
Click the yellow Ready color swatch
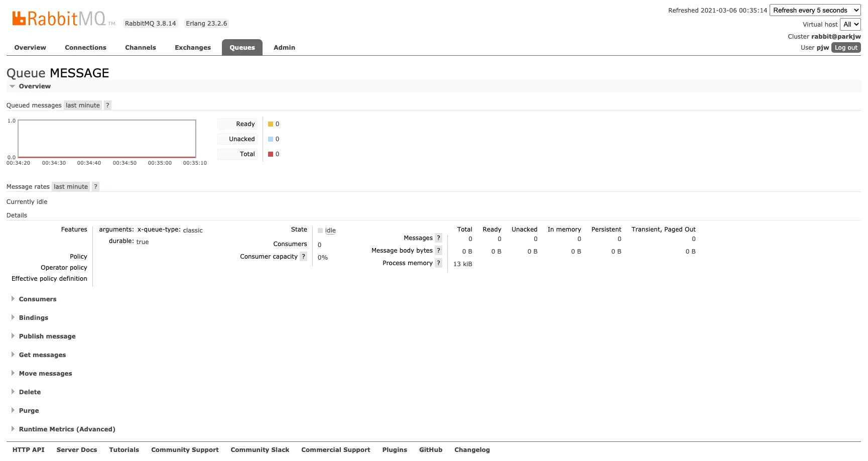[x=271, y=124]
